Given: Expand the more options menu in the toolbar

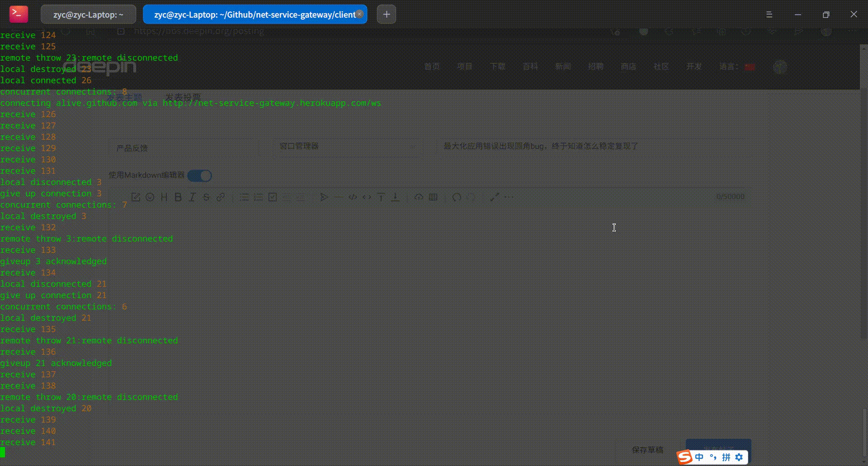Looking at the screenshot, I should pos(509,197).
